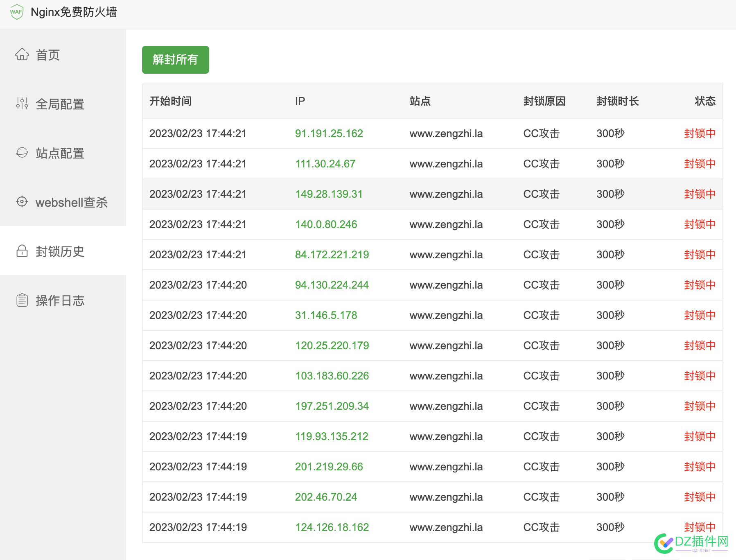The height and width of the screenshot is (560, 736).
Task: Open IP link 103.183.60.226
Action: (x=332, y=376)
